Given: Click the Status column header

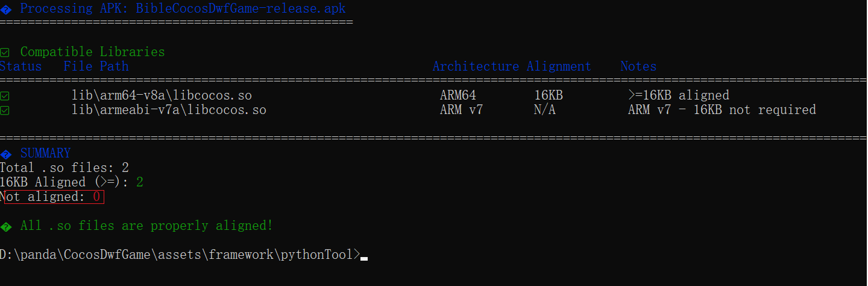Looking at the screenshot, I should click(21, 66).
